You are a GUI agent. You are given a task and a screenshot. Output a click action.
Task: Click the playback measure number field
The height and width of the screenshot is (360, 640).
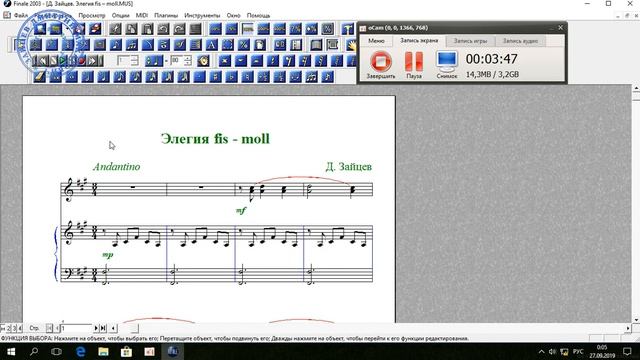coord(124,61)
